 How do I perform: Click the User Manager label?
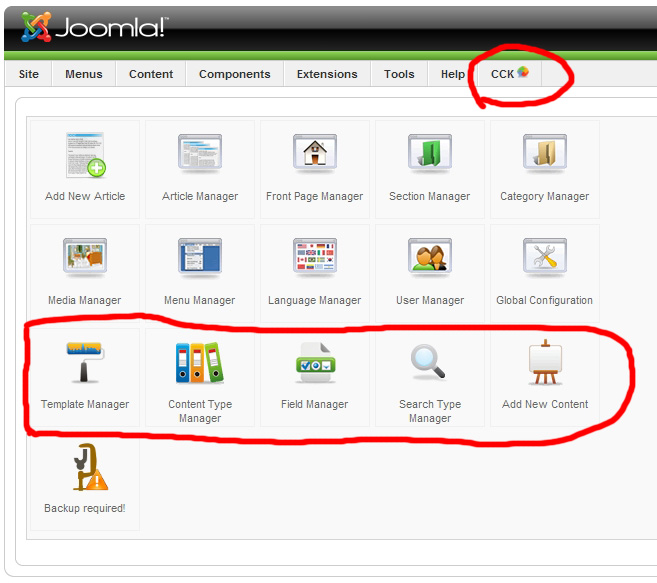[x=430, y=300]
